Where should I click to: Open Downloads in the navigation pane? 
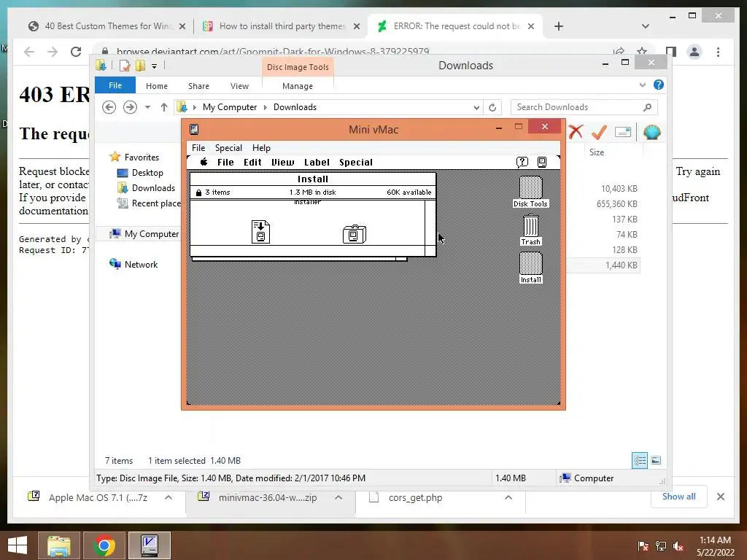coord(153,187)
